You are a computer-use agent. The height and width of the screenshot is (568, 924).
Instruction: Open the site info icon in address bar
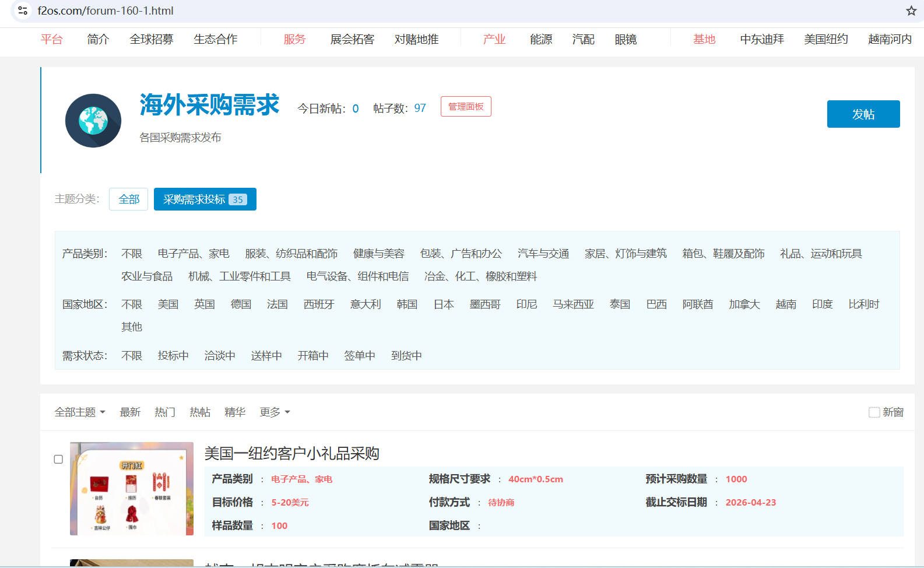[23, 10]
